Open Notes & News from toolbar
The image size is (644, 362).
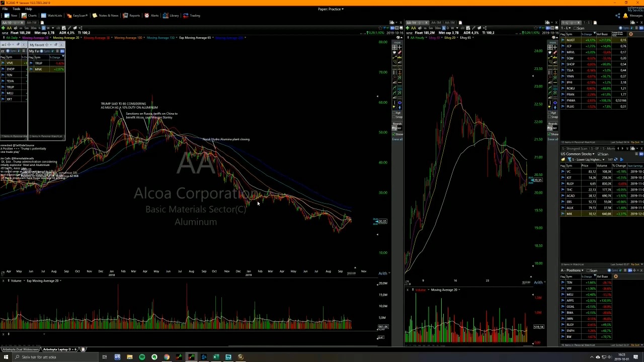pos(106,15)
